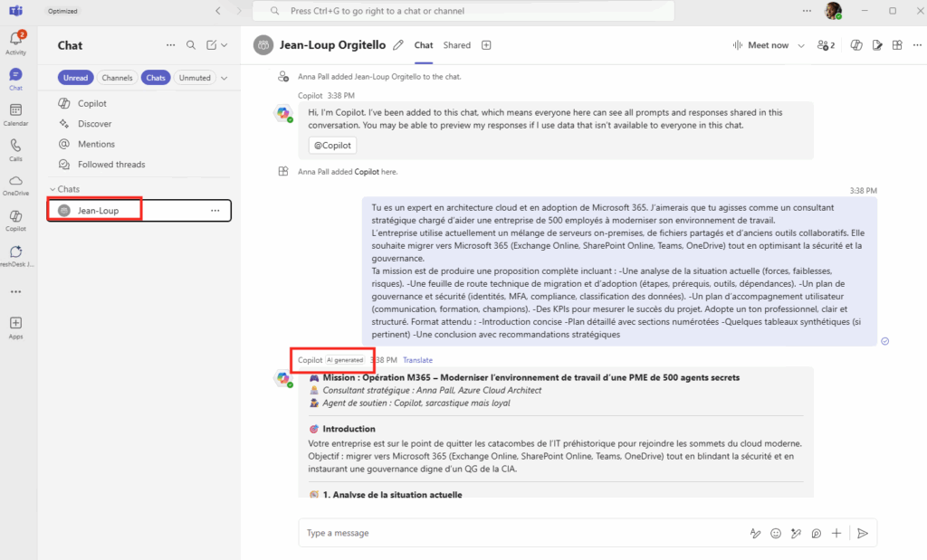
Task: Click the Translate link on Copilot message
Action: coord(417,360)
